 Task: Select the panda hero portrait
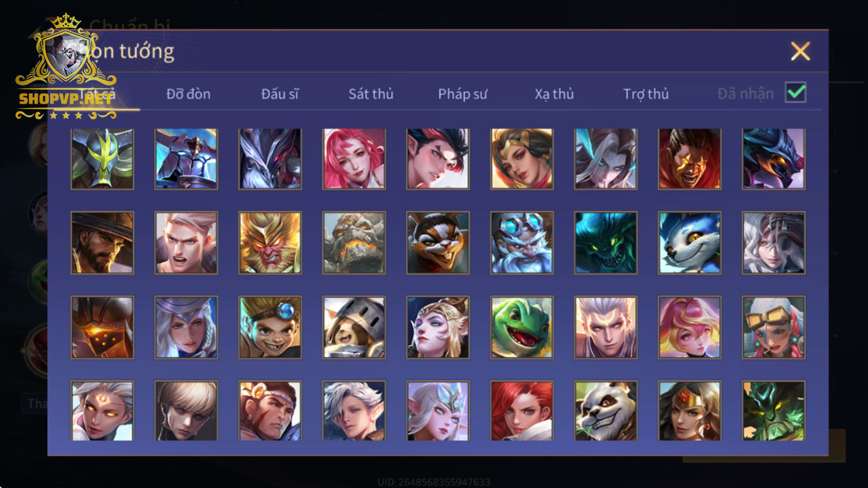tap(606, 411)
